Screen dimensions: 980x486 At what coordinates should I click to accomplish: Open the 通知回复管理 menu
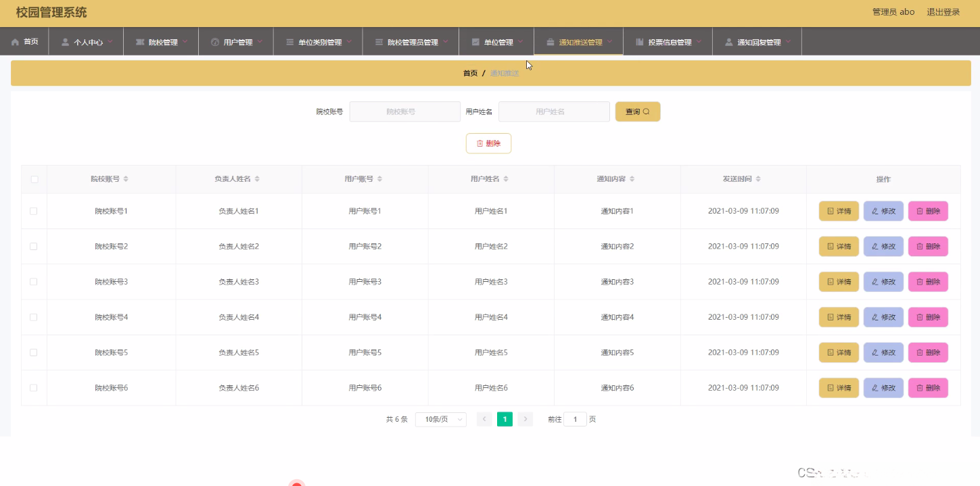click(x=757, y=42)
